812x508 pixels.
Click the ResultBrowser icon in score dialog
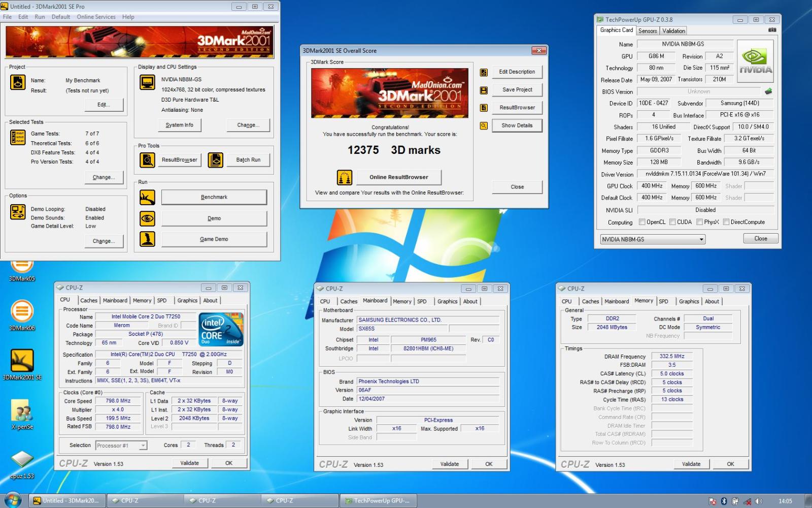tap(484, 108)
